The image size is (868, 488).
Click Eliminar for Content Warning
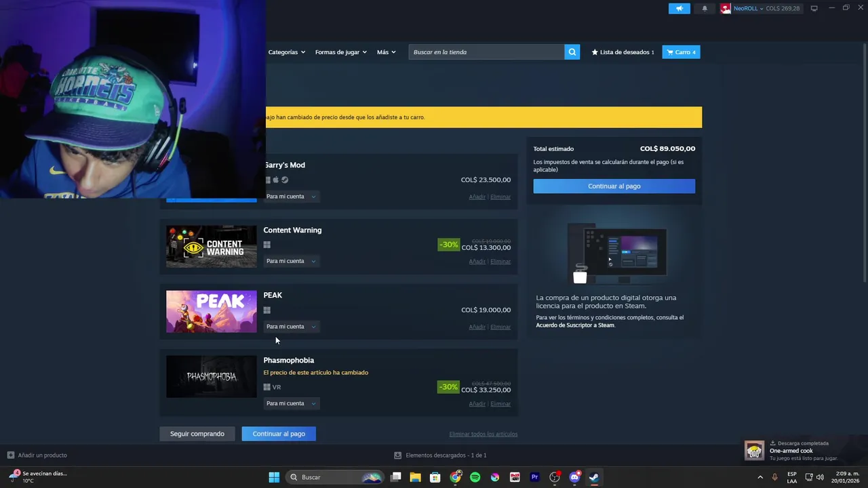(x=500, y=262)
